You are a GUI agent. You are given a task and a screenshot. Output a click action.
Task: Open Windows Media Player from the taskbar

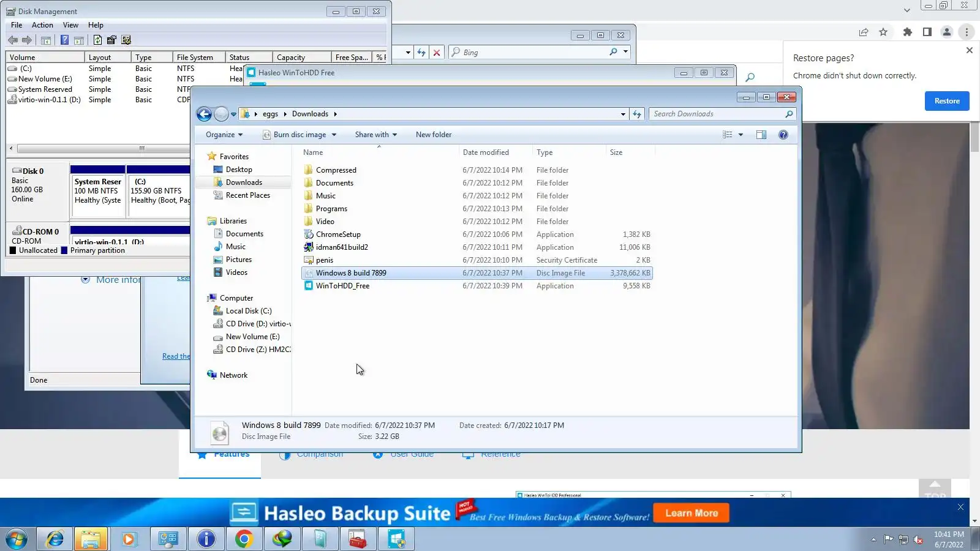(129, 539)
